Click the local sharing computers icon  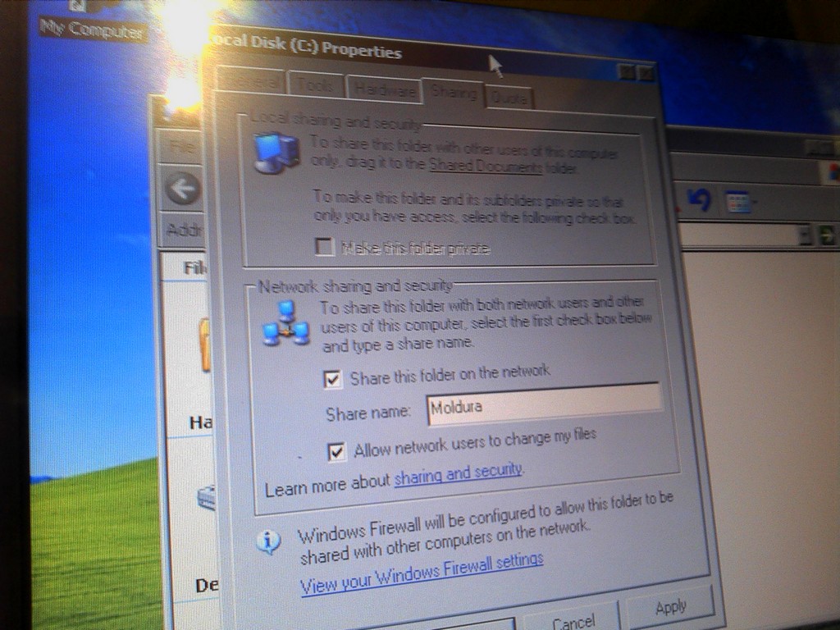[x=276, y=153]
